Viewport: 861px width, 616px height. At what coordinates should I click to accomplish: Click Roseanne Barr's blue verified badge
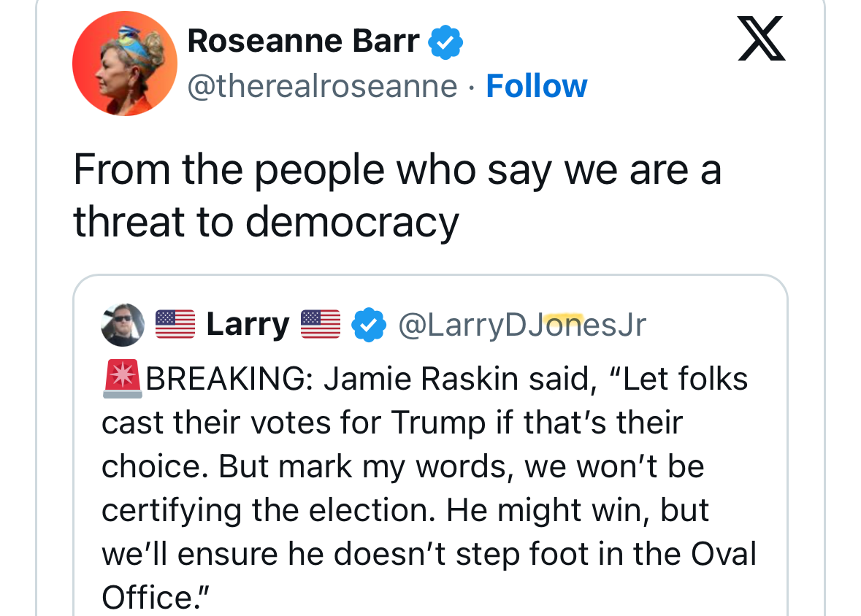[x=445, y=42]
